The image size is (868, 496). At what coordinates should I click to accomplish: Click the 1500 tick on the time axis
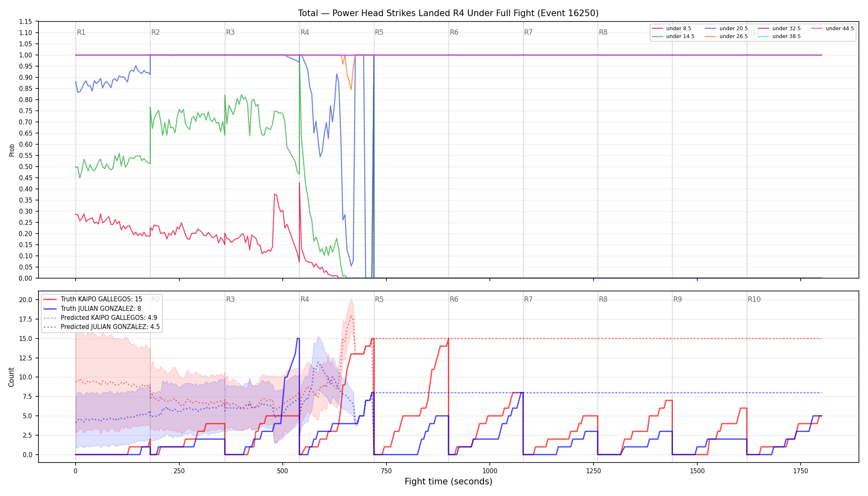pyautogui.click(x=697, y=471)
